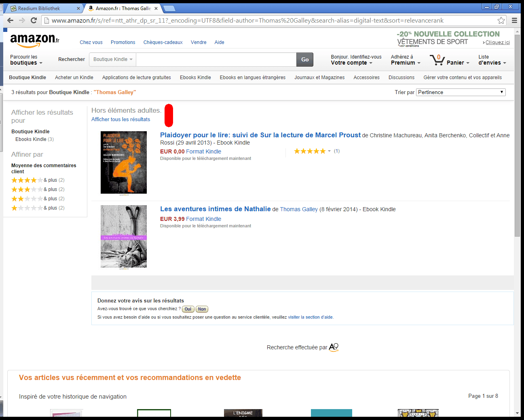Expand rating dropdown arrow beside stars
The height and width of the screenshot is (420, 524).
[x=329, y=151]
